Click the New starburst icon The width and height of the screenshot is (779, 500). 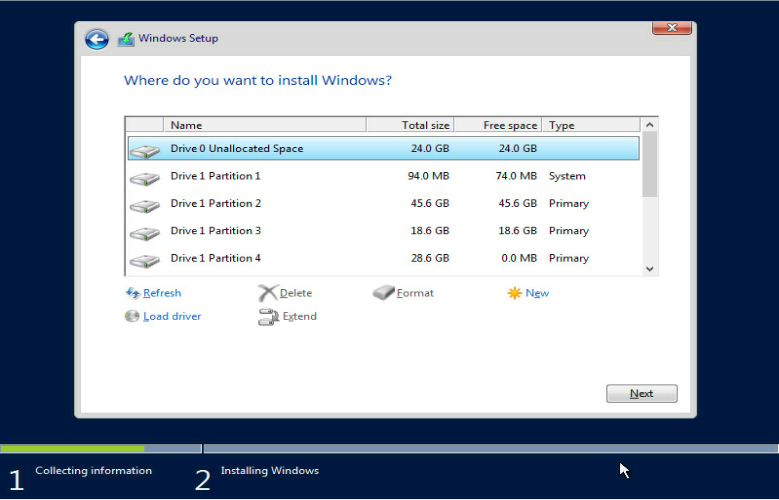[x=514, y=293]
